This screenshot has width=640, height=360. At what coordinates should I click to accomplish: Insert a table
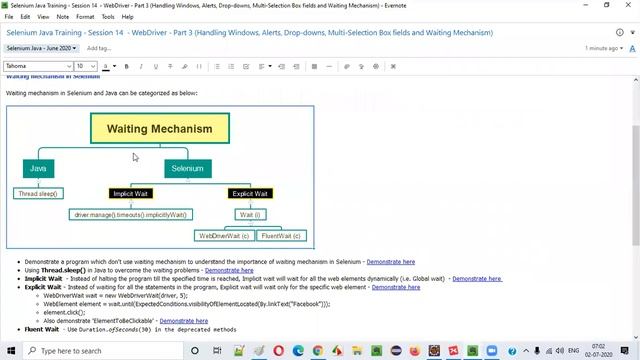tap(314, 66)
